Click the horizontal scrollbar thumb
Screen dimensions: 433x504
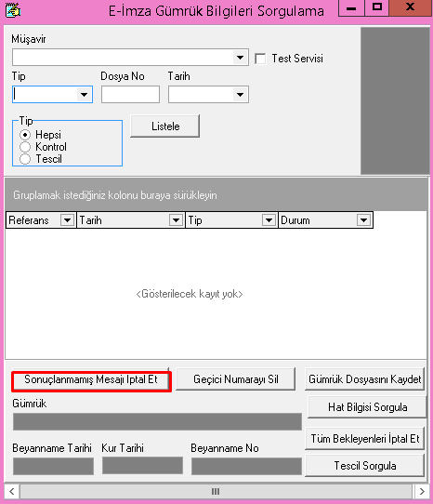[x=216, y=491]
